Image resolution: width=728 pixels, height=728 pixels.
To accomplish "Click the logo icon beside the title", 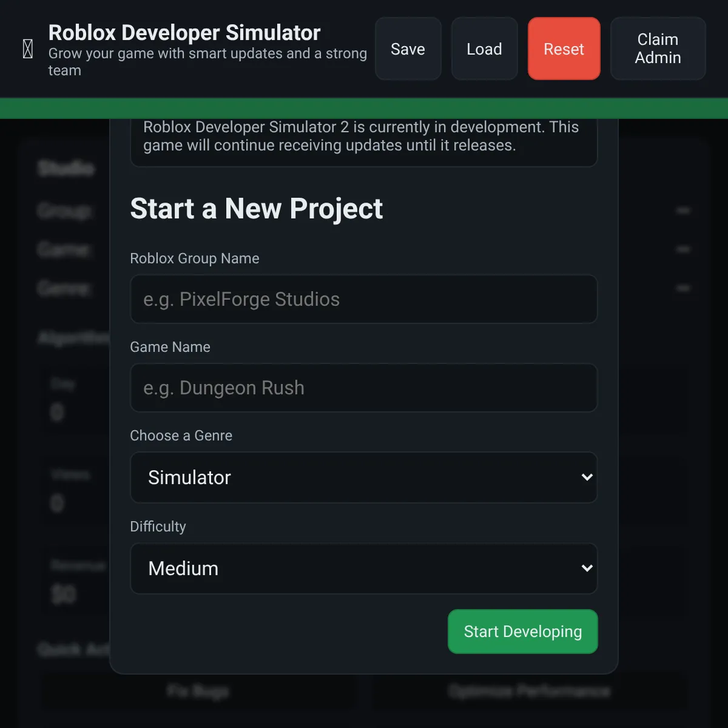I will pos(28,49).
